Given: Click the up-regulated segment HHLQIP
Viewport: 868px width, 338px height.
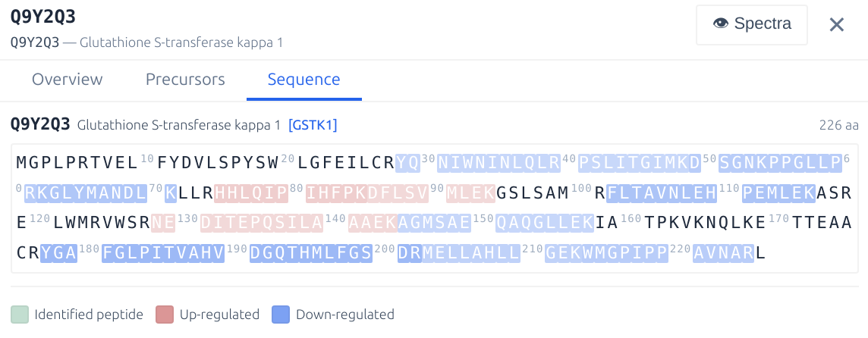Looking at the screenshot, I should click(x=251, y=192).
